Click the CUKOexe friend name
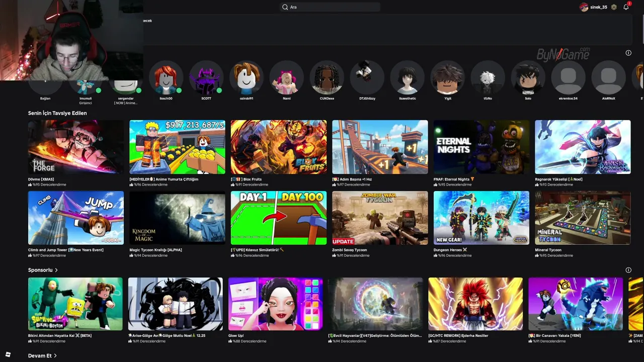This screenshot has height=362, width=644. [x=327, y=99]
